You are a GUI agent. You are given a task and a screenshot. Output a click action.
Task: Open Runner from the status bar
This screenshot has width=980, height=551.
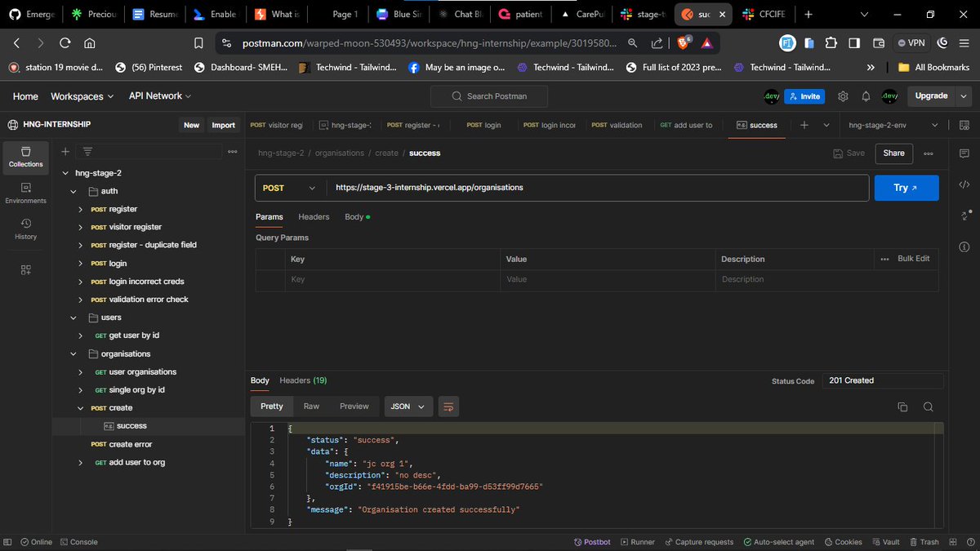(638, 542)
